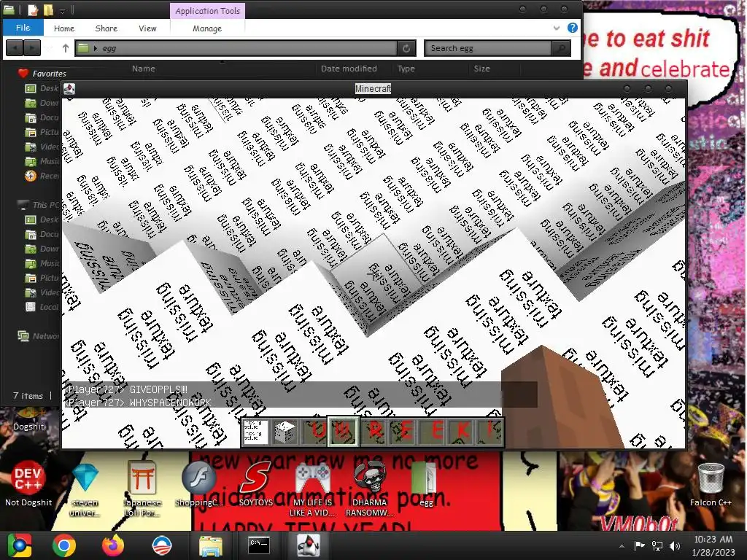
Task: Open Downloads under Favorites
Action: tap(42, 103)
